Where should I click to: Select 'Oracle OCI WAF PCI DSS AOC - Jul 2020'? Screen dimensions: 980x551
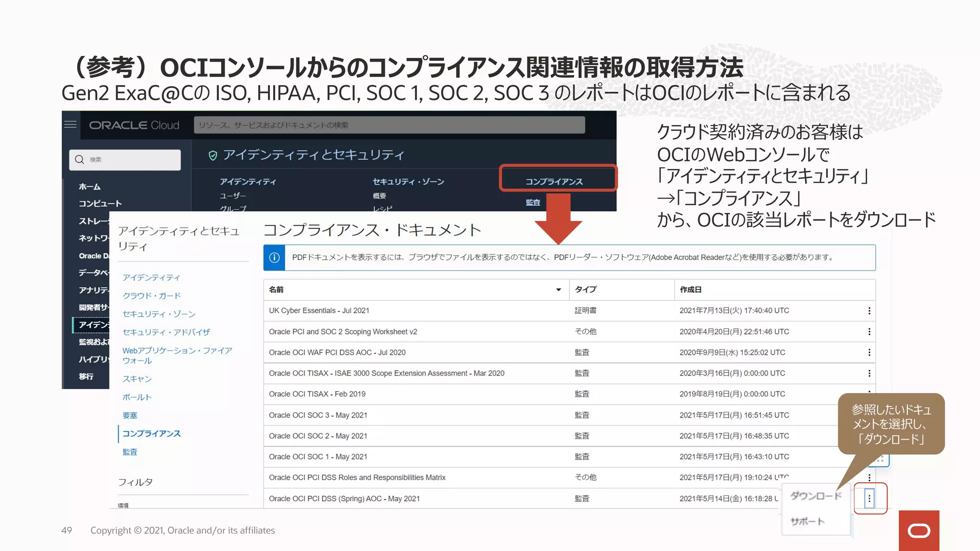pyautogui.click(x=337, y=353)
